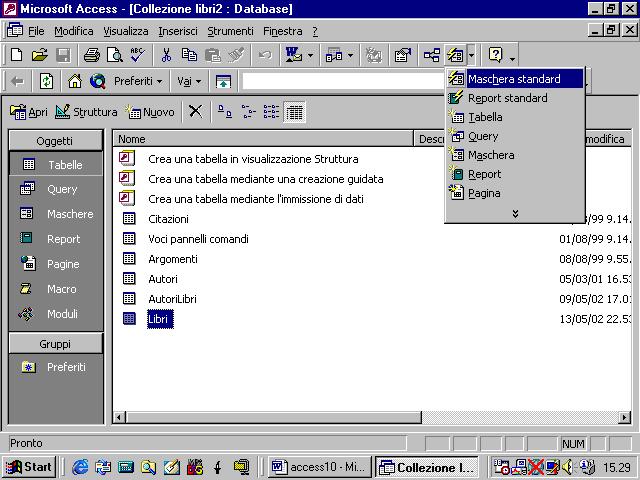The width and height of the screenshot is (640, 480).
Task: Open the Relationships toolbar icon
Action: [x=432, y=55]
